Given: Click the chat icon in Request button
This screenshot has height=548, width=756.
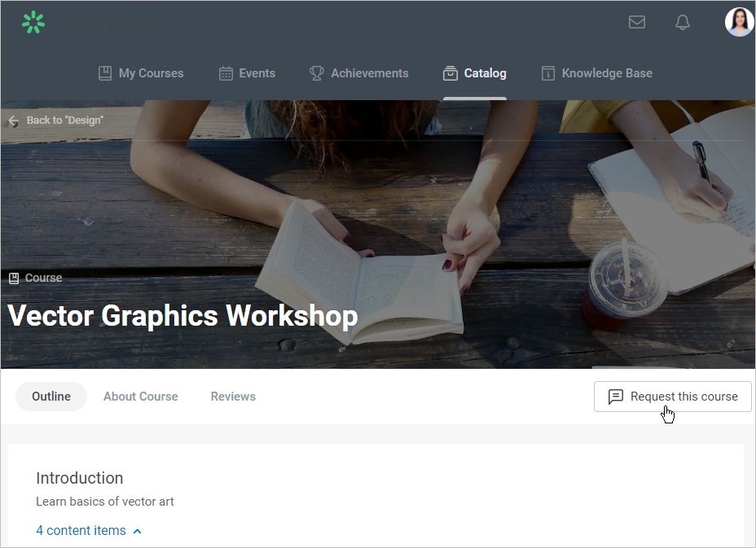Looking at the screenshot, I should (x=616, y=397).
